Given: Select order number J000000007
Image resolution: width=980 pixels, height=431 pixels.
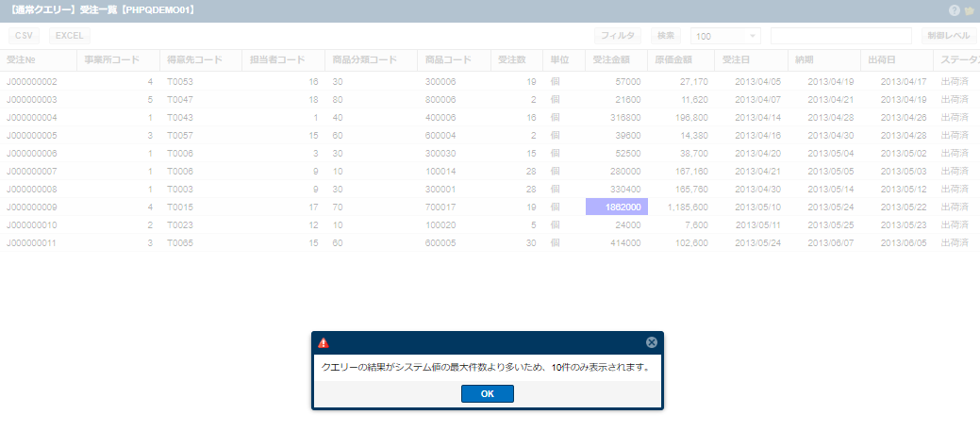Looking at the screenshot, I should point(32,171).
